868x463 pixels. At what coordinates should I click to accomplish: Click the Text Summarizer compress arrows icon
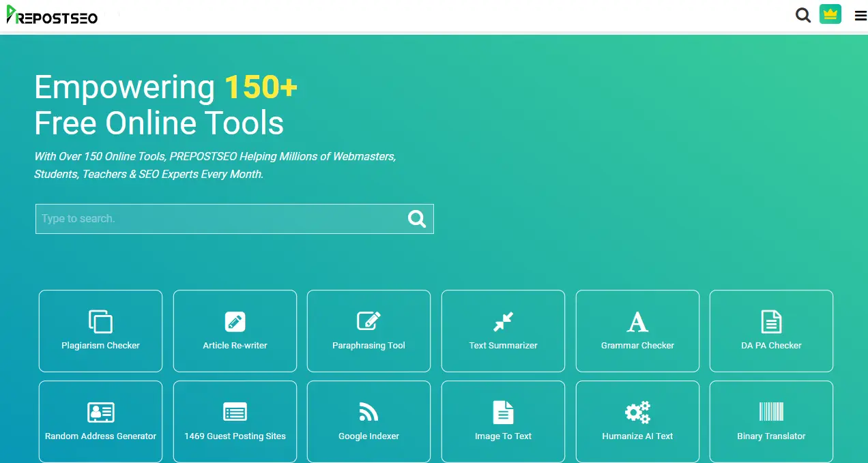tap(503, 321)
